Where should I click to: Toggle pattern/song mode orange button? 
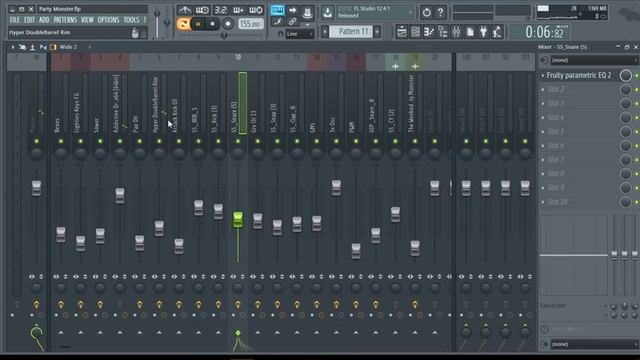(x=184, y=24)
